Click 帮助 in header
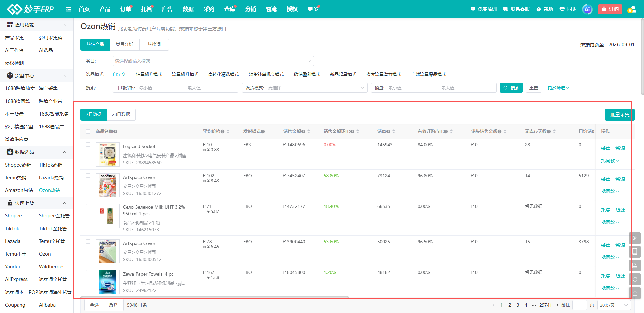644x313 pixels. click(x=545, y=9)
